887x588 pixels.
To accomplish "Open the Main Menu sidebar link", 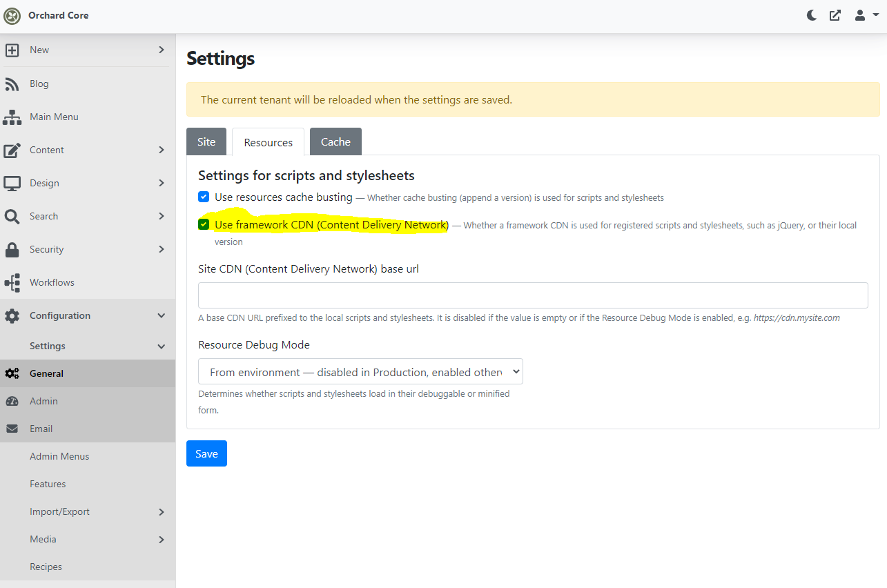I will pos(54,117).
